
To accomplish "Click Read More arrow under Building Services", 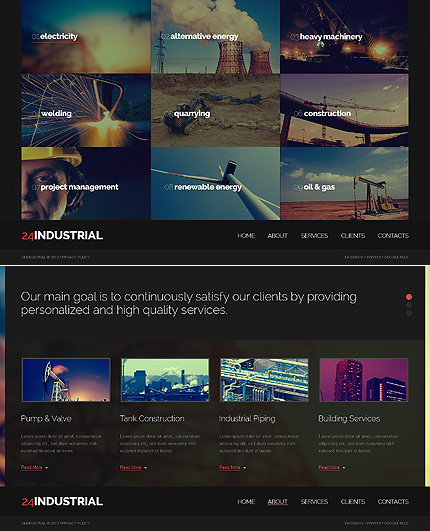I will (x=344, y=468).
